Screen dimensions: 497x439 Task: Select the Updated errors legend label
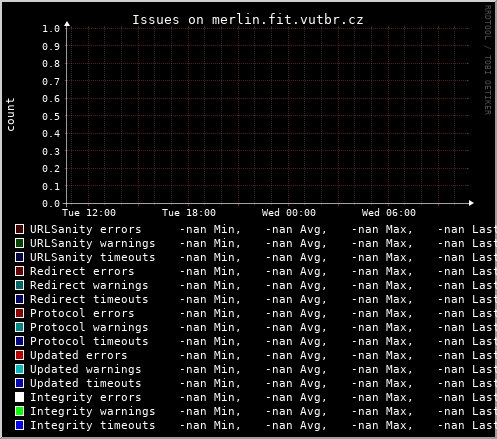click(x=79, y=355)
